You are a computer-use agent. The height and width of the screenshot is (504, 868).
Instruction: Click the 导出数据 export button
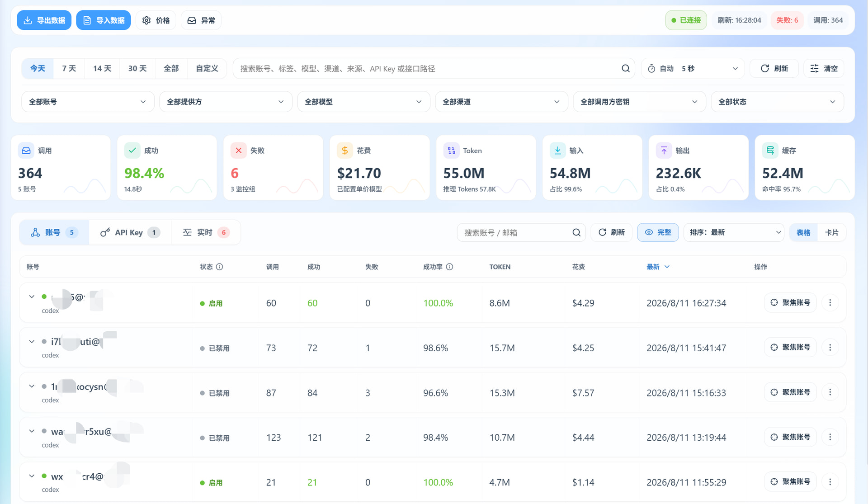point(44,20)
